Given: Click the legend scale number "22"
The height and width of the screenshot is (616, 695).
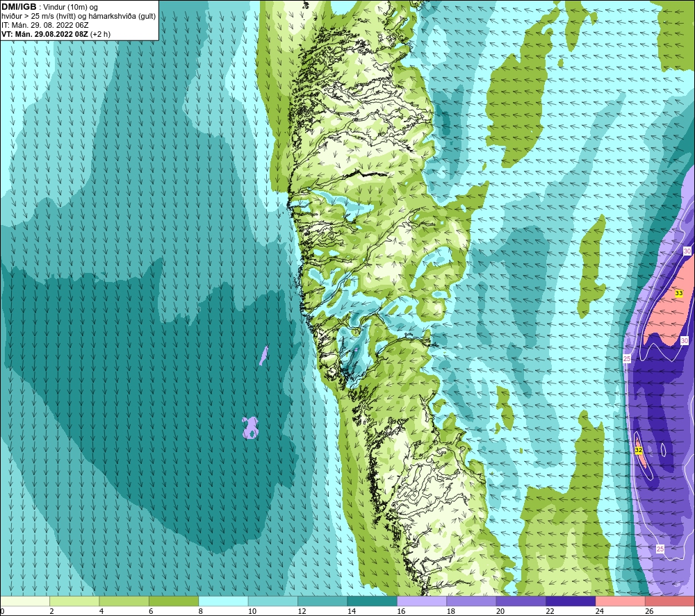Looking at the screenshot, I should click(550, 612).
